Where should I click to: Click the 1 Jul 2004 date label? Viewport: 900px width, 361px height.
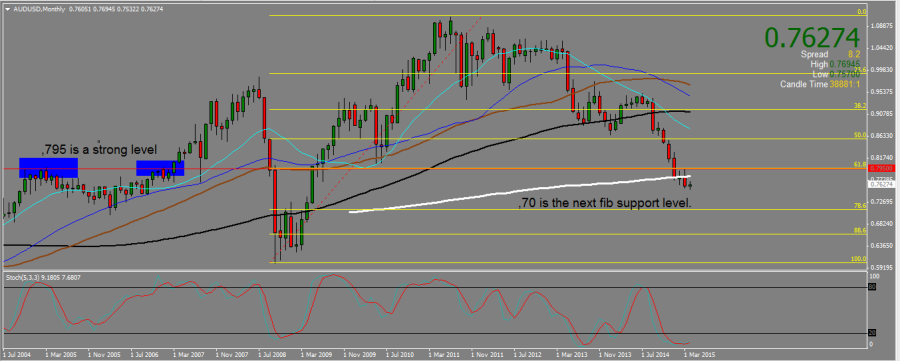tap(18, 354)
